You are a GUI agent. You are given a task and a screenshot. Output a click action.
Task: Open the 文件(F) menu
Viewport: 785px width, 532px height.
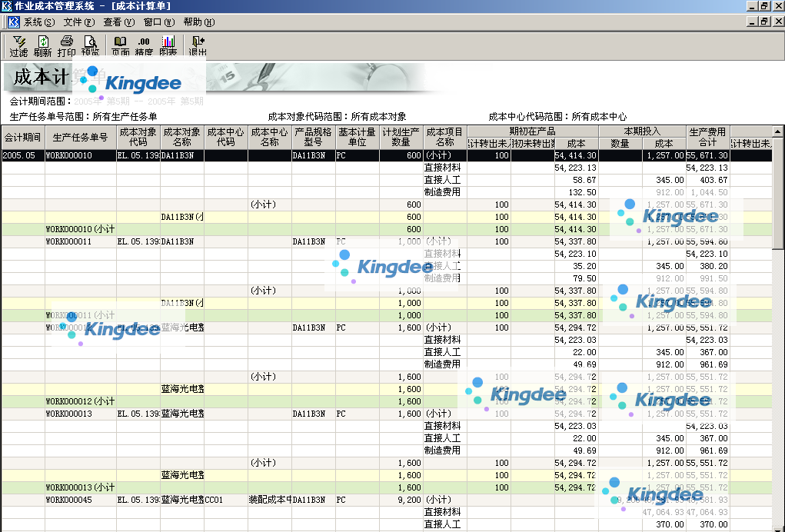point(78,22)
